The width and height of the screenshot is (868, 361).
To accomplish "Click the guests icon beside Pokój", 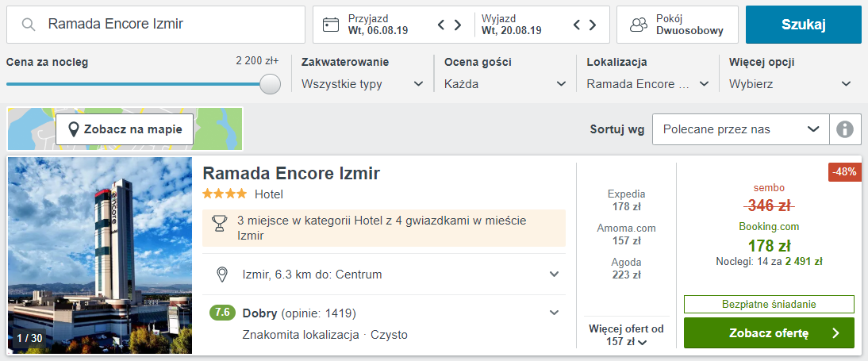I will click(639, 25).
